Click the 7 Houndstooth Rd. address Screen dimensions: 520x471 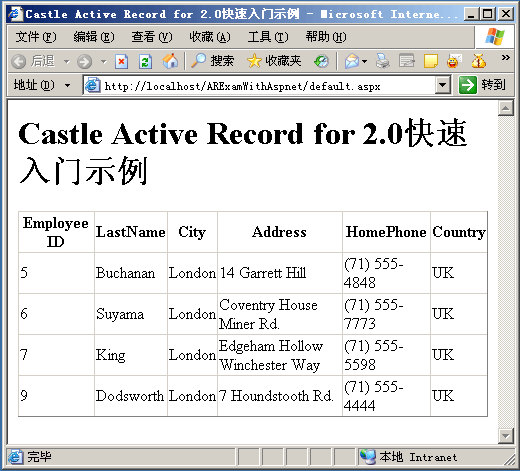pos(276,396)
